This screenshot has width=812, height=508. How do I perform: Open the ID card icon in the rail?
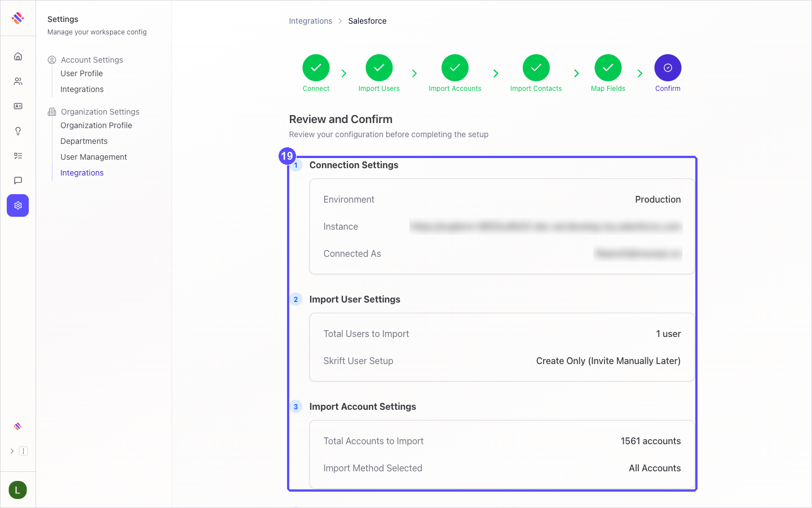(x=18, y=106)
